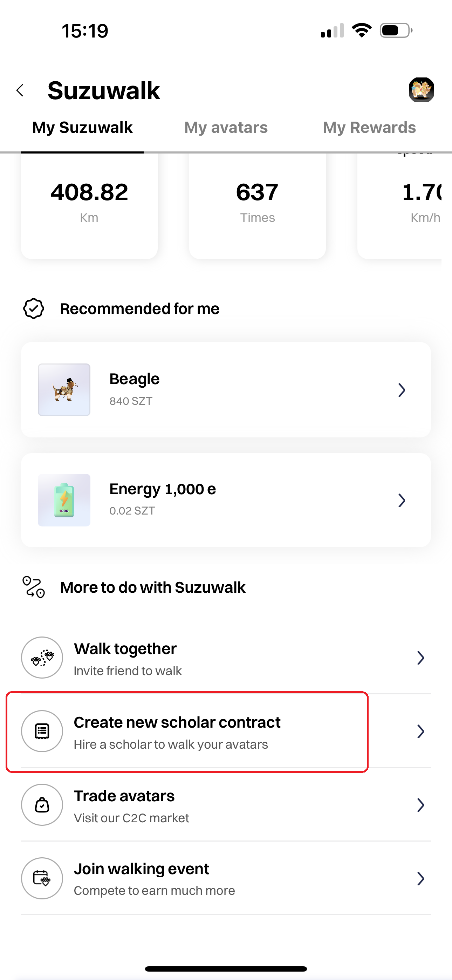This screenshot has height=980, width=452.
Task: Switch to the My avatars tab
Action: coord(226,128)
